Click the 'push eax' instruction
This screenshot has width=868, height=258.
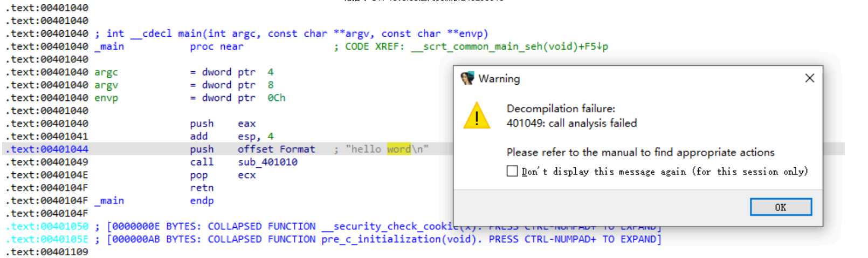[223, 124]
